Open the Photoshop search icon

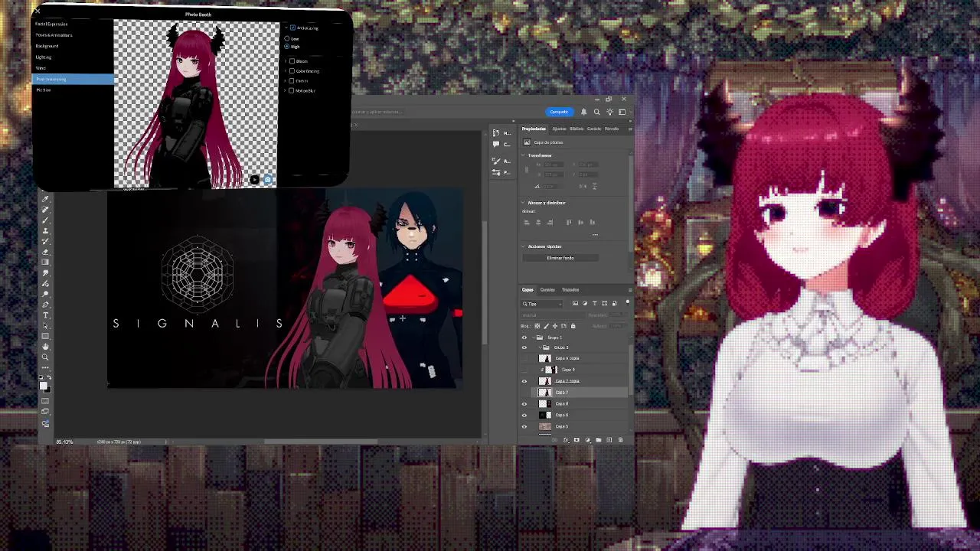point(597,112)
